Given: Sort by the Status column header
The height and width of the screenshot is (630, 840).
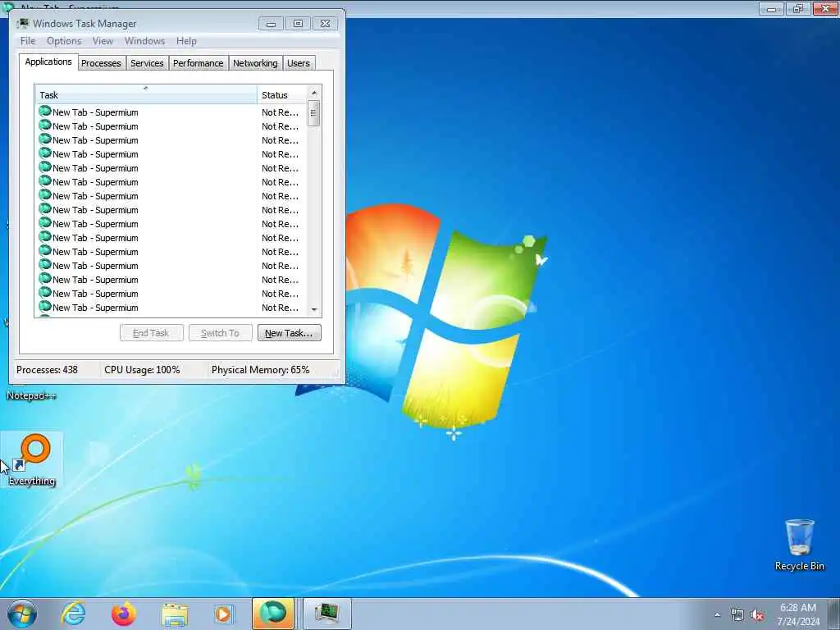Looking at the screenshot, I should [282, 95].
